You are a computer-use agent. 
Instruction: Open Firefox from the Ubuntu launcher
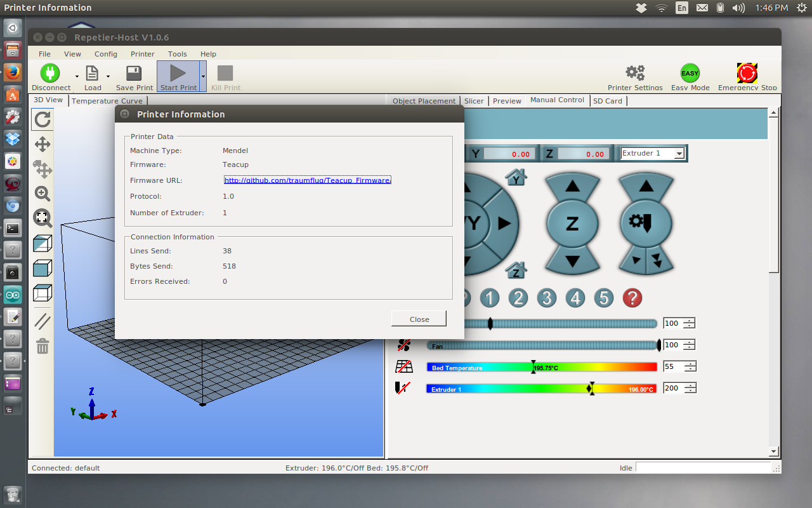click(13, 72)
